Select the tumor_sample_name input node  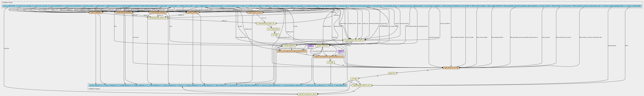tap(202, 6)
